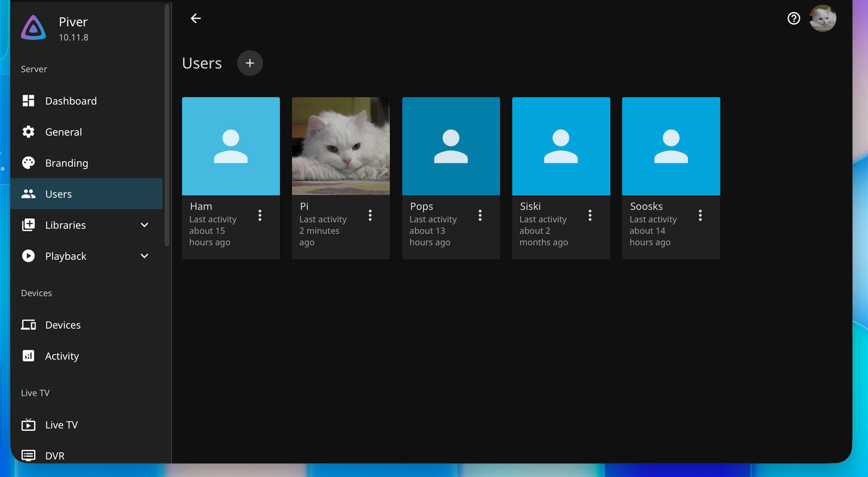Image resolution: width=868 pixels, height=477 pixels.
Task: Click '2 minutes ago' under Pi
Action: [319, 236]
